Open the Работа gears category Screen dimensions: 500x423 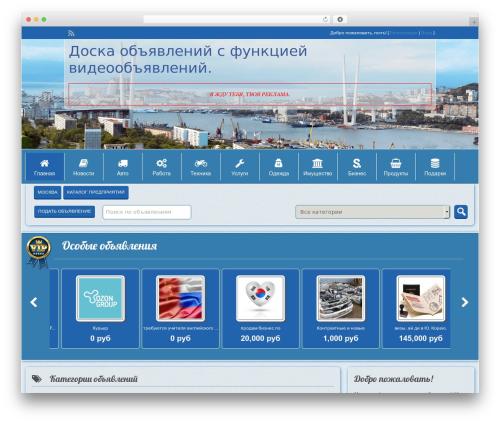tap(162, 167)
